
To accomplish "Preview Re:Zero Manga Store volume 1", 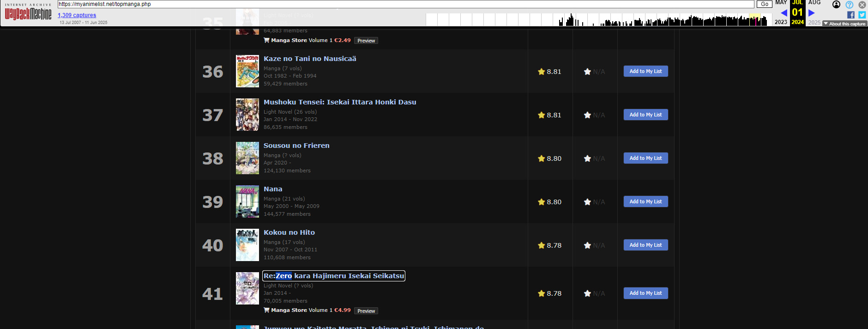I will click(366, 311).
